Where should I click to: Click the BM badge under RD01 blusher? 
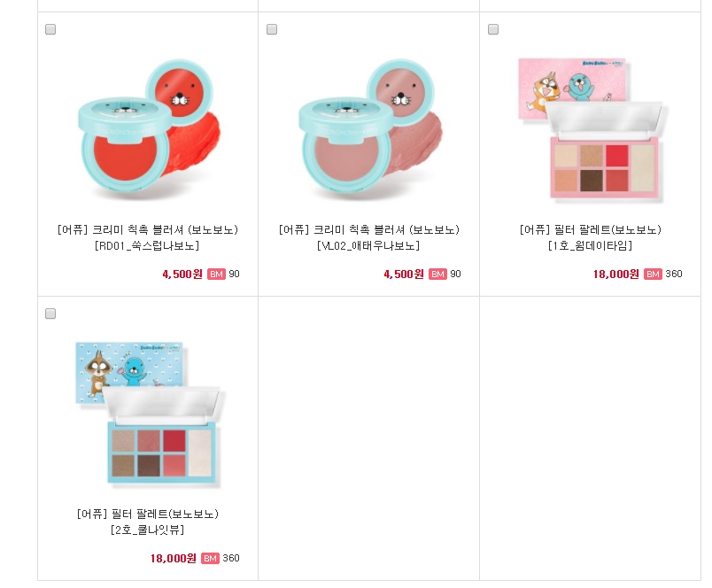coord(216,275)
